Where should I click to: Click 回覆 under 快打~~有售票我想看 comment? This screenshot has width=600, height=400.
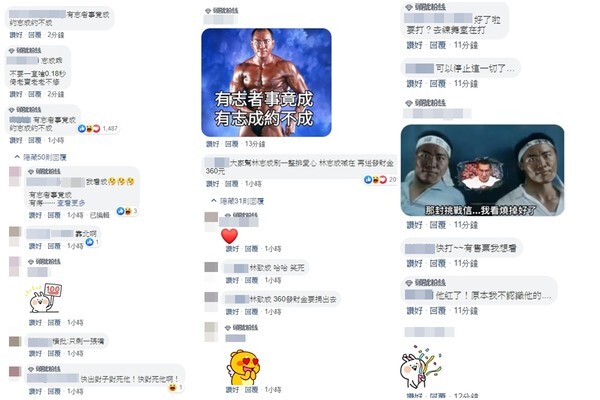[x=438, y=263]
